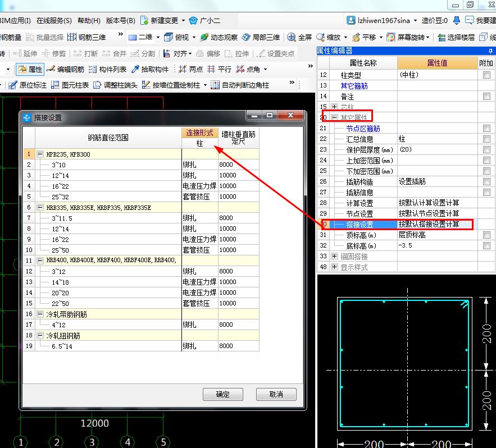Toggle the 属性 properties button
This screenshot has width=496, height=448.
point(30,69)
